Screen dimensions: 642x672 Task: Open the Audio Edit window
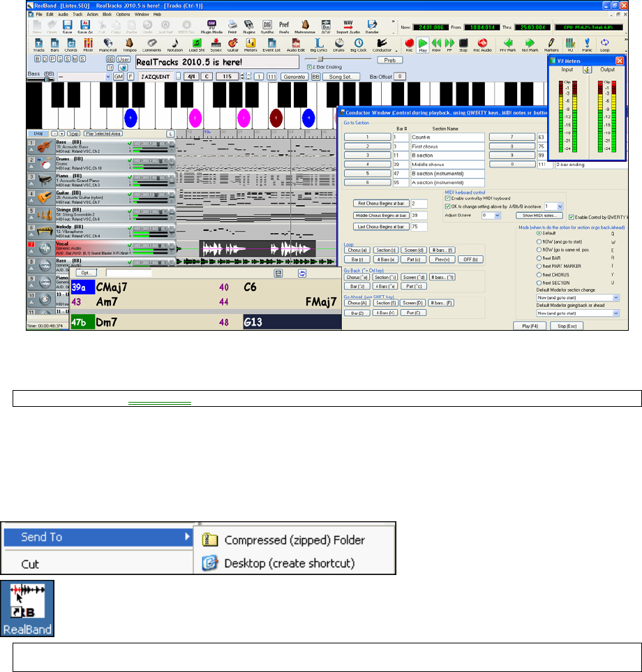coord(296,45)
